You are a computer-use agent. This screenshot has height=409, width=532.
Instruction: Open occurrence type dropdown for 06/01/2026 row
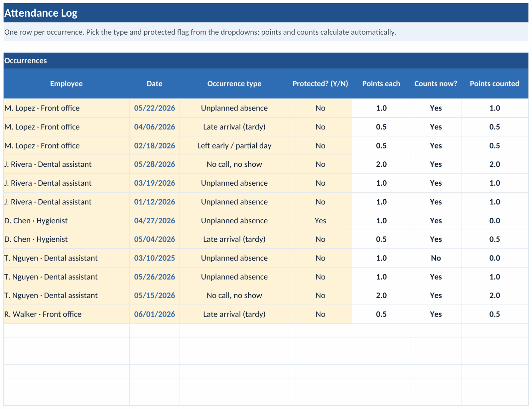[x=234, y=314]
